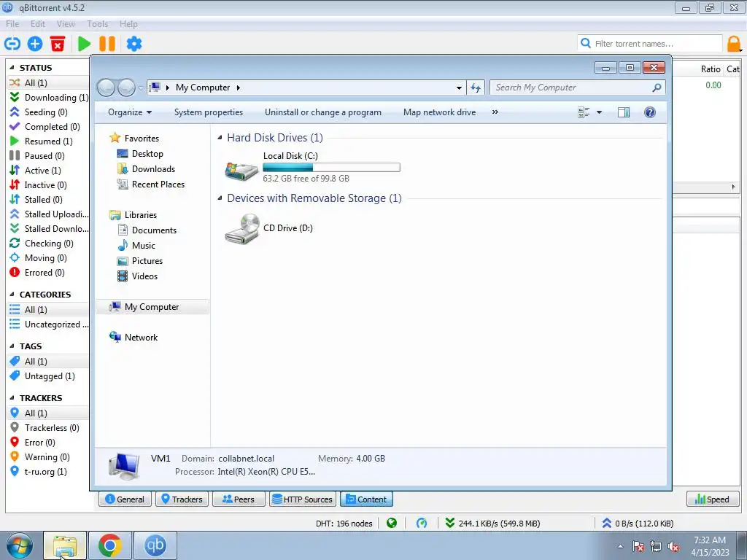The height and width of the screenshot is (560, 747).
Task: Toggle the preview pane icon
Action: pyautogui.click(x=624, y=112)
